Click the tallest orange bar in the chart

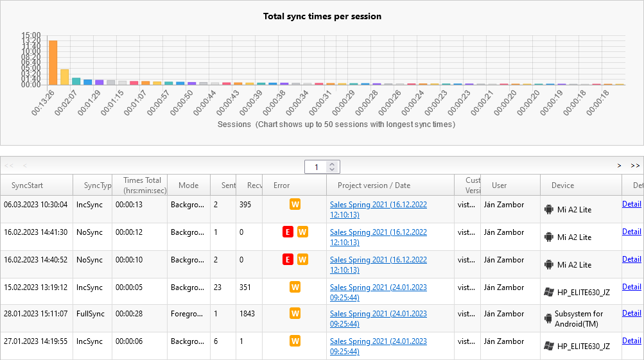[x=53, y=63]
